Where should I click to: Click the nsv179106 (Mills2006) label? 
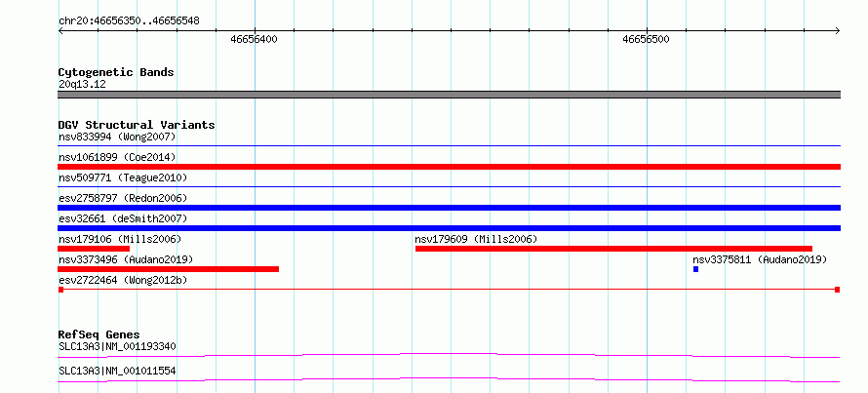coord(120,239)
